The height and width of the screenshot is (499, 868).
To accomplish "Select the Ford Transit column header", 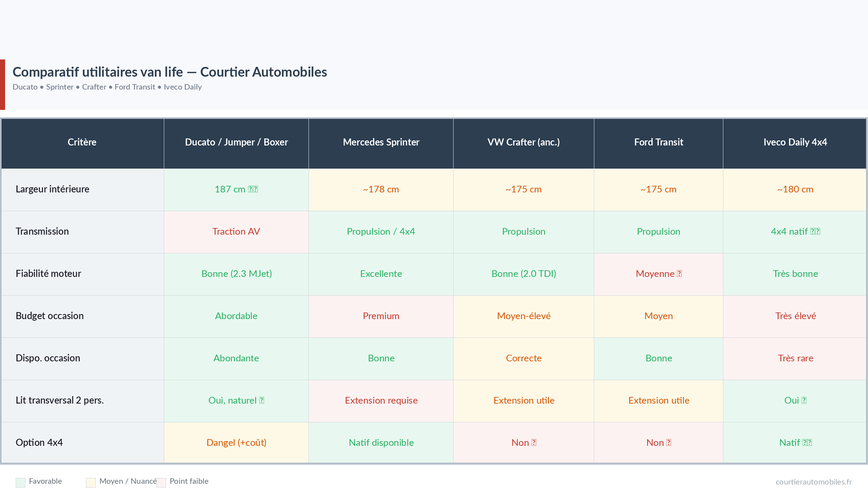I will [658, 142].
